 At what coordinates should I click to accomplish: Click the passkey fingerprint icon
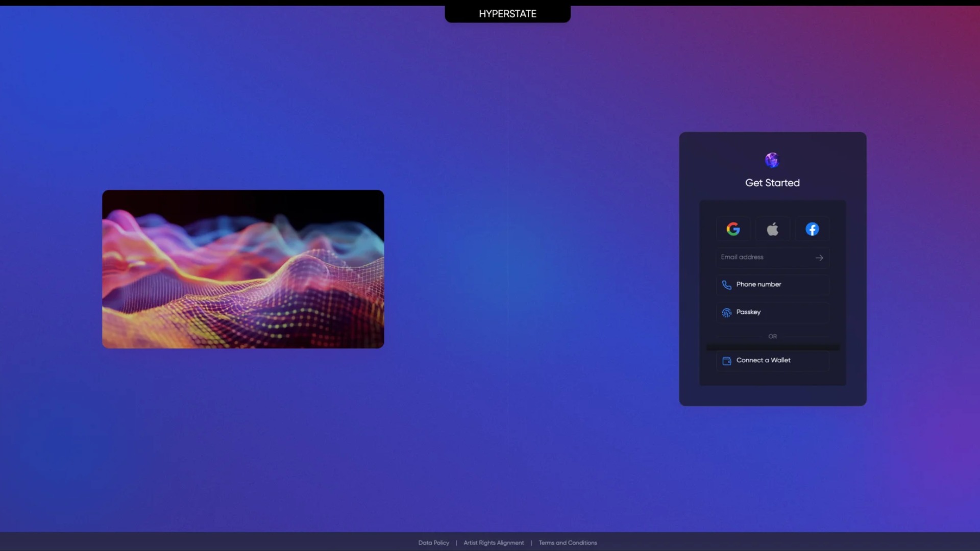pyautogui.click(x=726, y=312)
